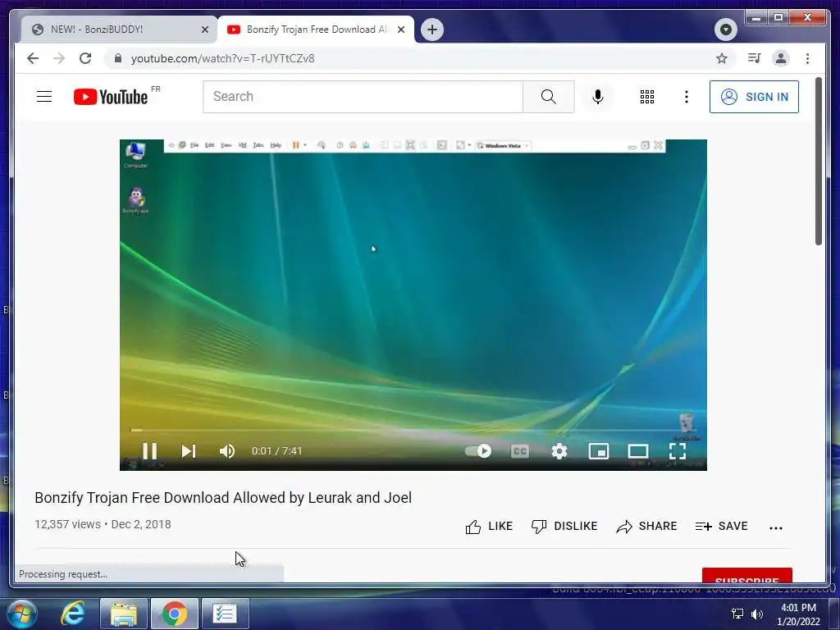
Task: Click the address bar URL
Action: pos(223,58)
